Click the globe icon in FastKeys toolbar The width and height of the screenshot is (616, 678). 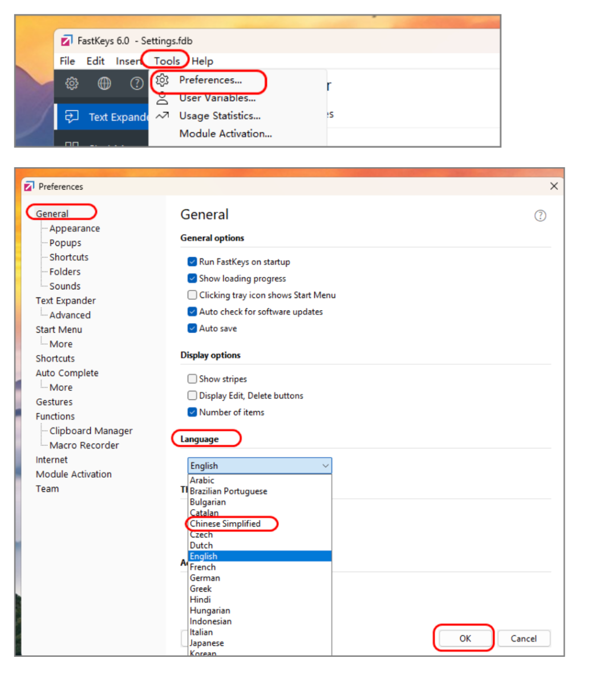104,83
